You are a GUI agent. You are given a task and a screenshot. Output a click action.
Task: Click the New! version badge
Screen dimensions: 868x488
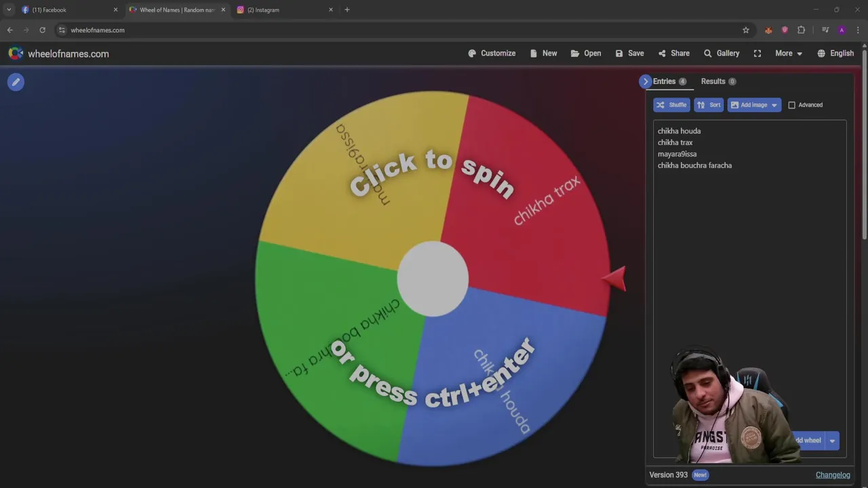tap(700, 475)
